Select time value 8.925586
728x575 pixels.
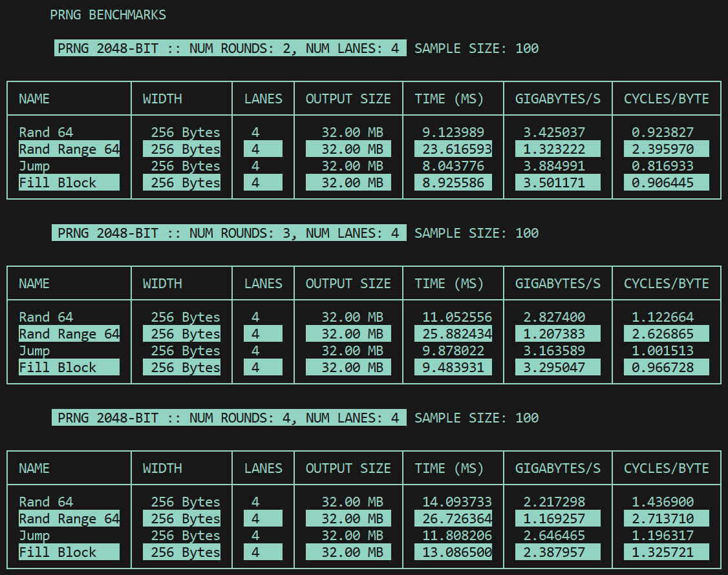pos(453,182)
